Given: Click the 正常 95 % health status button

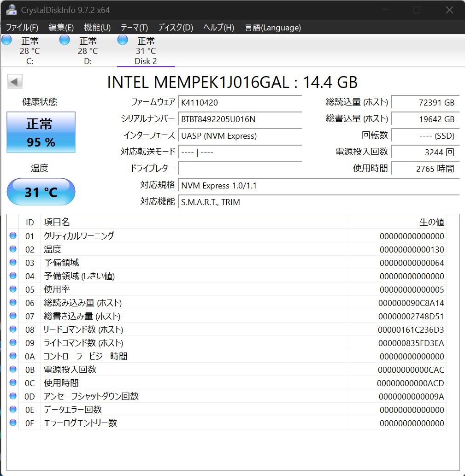Looking at the screenshot, I should click(41, 132).
